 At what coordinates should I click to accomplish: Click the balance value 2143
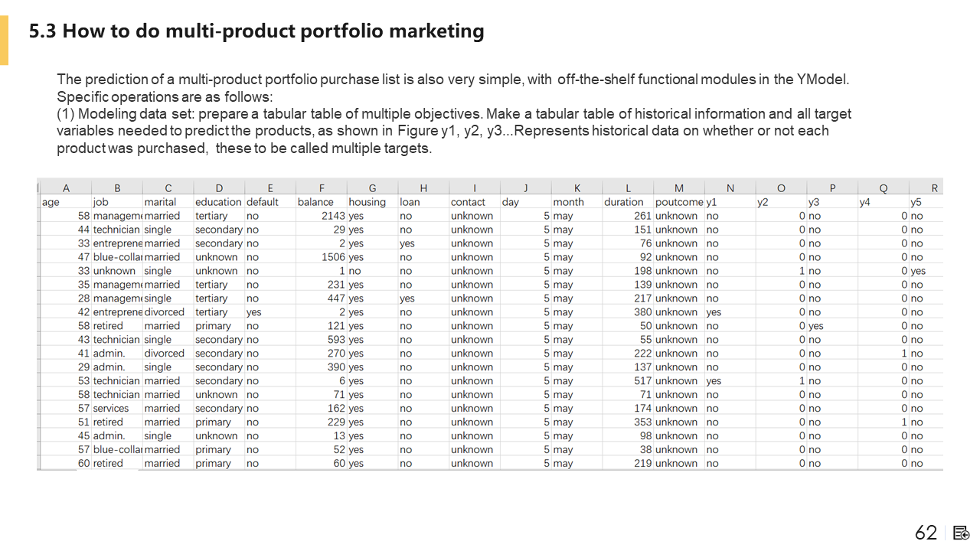331,216
